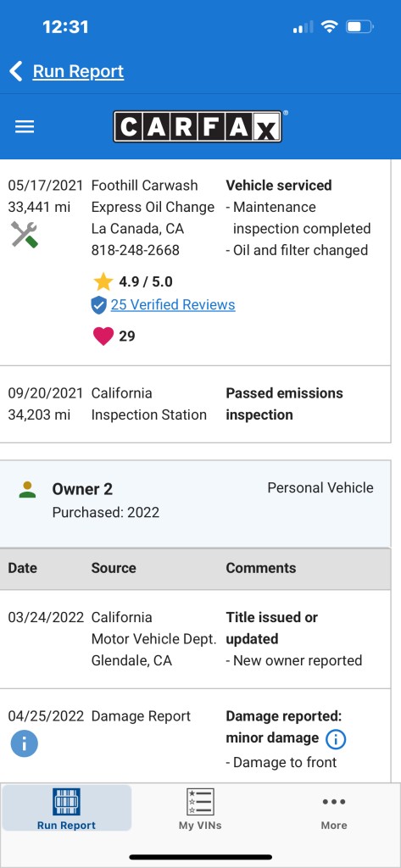Switch to the My VINs tab
401x868 pixels.
pos(200,809)
